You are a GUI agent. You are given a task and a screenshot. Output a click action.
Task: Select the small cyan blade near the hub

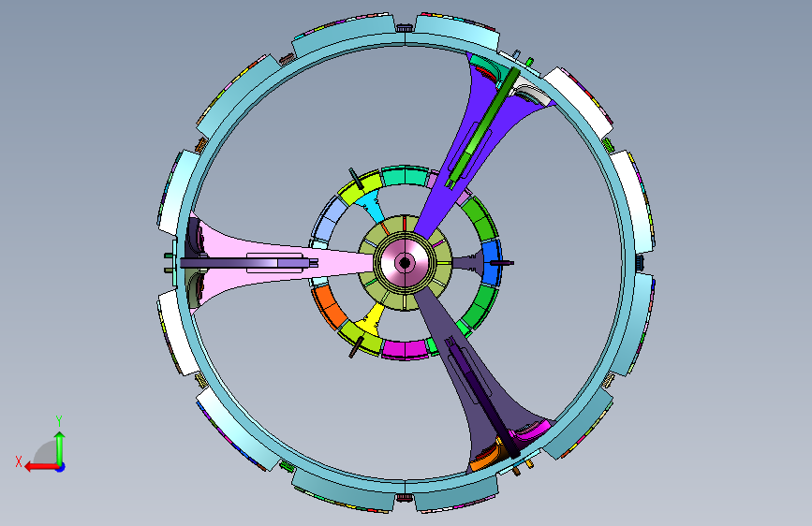point(371,204)
